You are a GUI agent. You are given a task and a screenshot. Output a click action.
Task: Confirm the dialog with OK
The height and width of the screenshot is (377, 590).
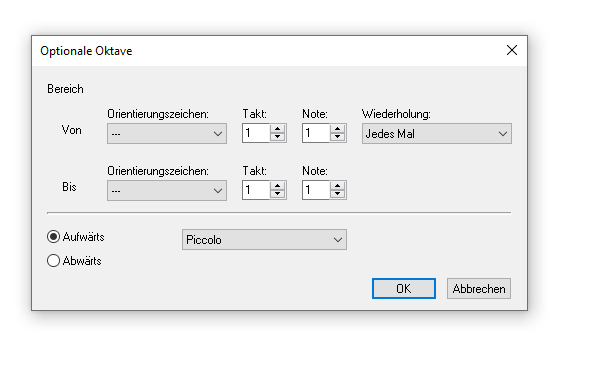[x=404, y=289]
